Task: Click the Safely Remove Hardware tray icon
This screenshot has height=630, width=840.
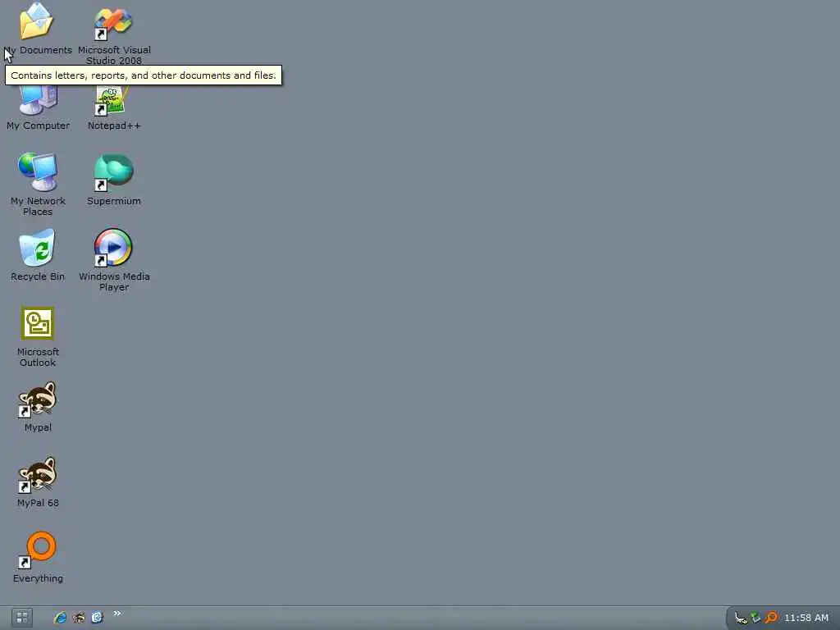Action: click(x=741, y=619)
